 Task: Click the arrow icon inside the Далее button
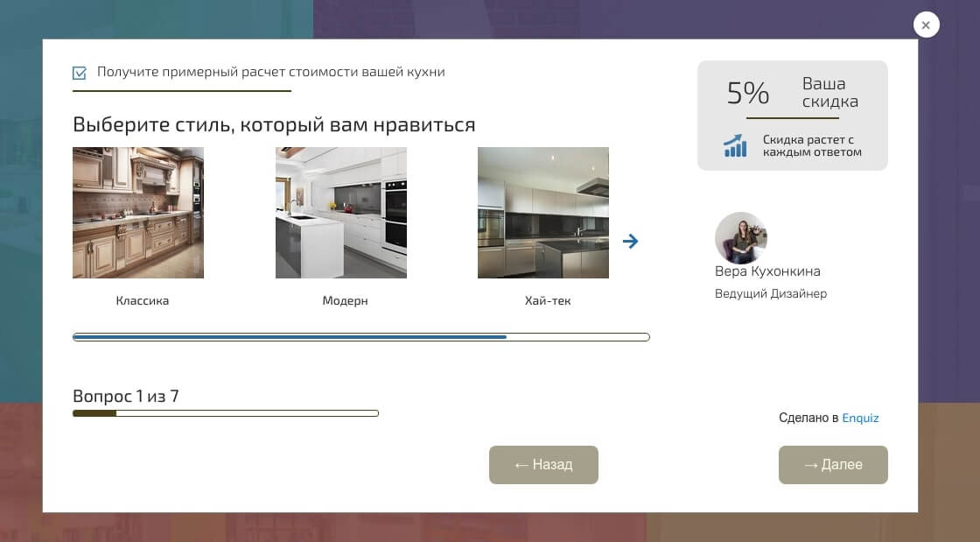pos(810,465)
